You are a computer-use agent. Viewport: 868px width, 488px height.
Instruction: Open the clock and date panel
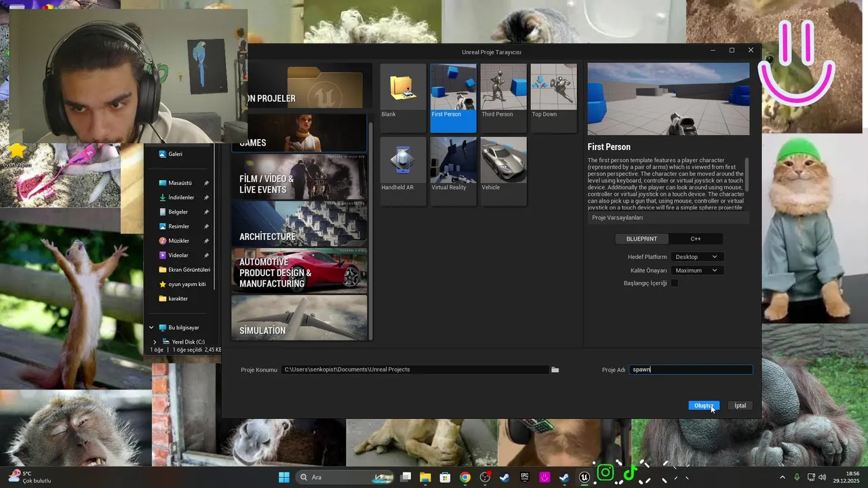tap(847, 477)
